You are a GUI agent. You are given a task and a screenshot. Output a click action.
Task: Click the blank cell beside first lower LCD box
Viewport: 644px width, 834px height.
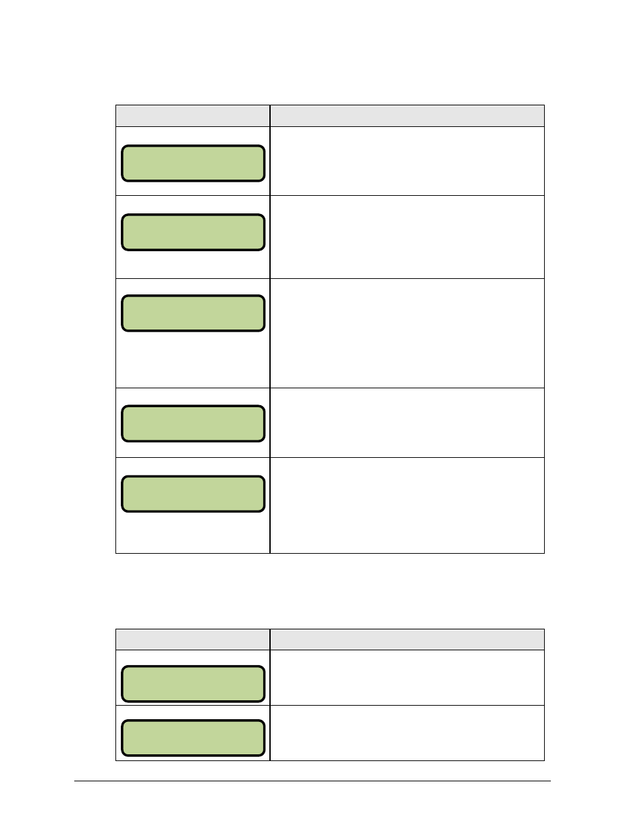point(407,678)
